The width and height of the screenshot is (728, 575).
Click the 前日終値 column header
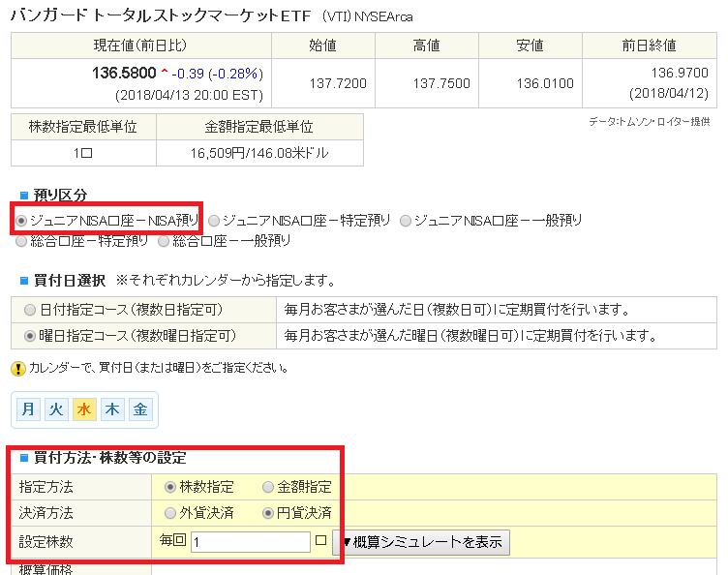(x=649, y=45)
